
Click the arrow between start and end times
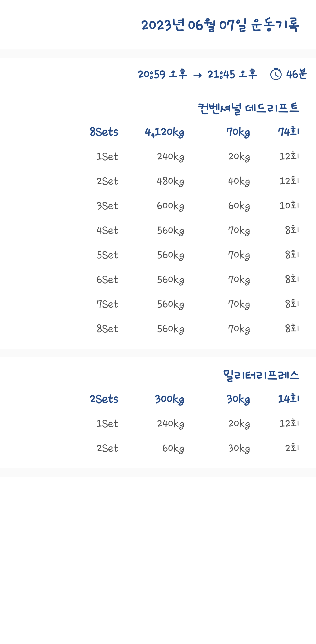(x=197, y=75)
